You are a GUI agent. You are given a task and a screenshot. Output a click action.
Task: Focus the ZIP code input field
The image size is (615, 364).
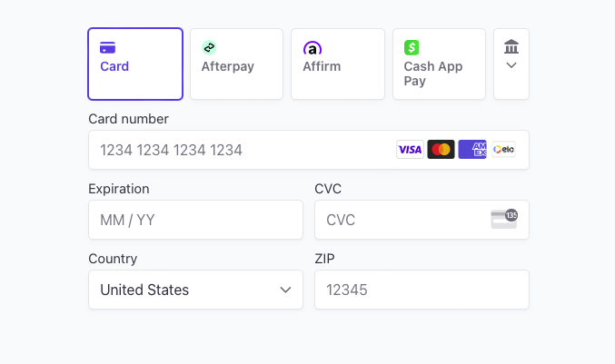click(x=422, y=290)
